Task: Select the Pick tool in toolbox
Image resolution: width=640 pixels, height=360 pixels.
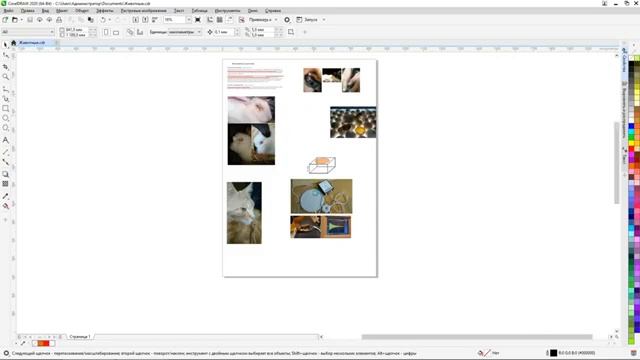Action: (5, 44)
